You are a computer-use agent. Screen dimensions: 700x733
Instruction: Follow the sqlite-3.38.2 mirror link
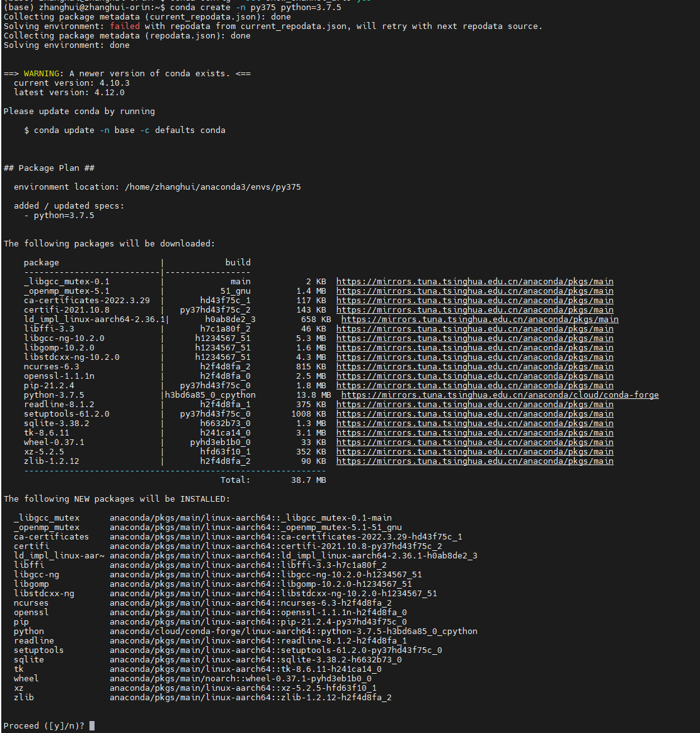pos(474,424)
